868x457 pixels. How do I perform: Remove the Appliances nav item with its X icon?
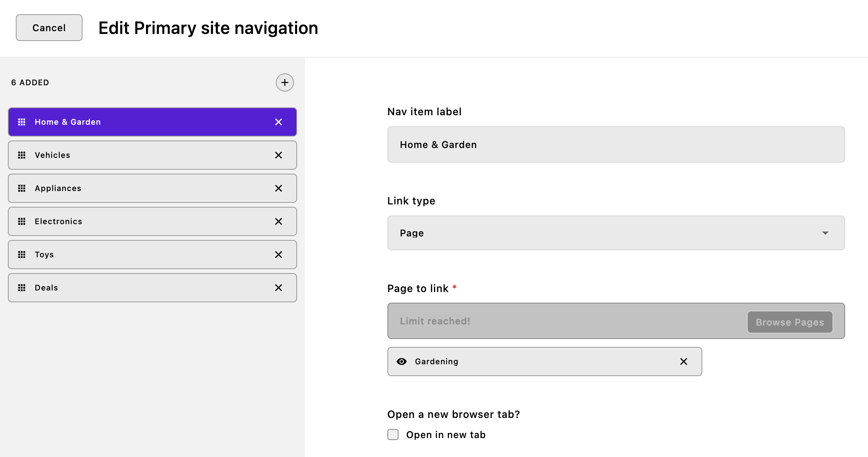[279, 188]
